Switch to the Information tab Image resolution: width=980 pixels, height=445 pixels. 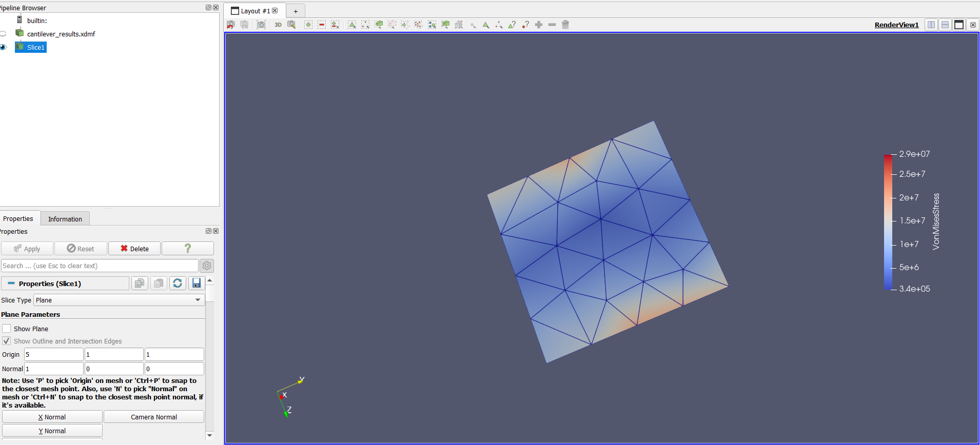coord(65,219)
